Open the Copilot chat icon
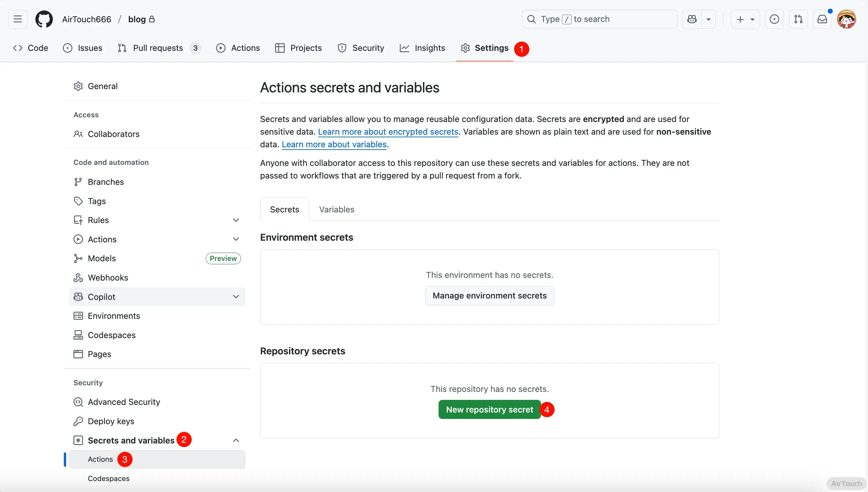This screenshot has height=492, width=868. coord(692,19)
